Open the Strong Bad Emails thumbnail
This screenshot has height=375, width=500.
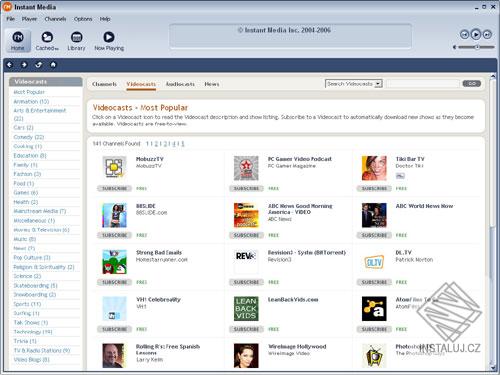(114, 262)
